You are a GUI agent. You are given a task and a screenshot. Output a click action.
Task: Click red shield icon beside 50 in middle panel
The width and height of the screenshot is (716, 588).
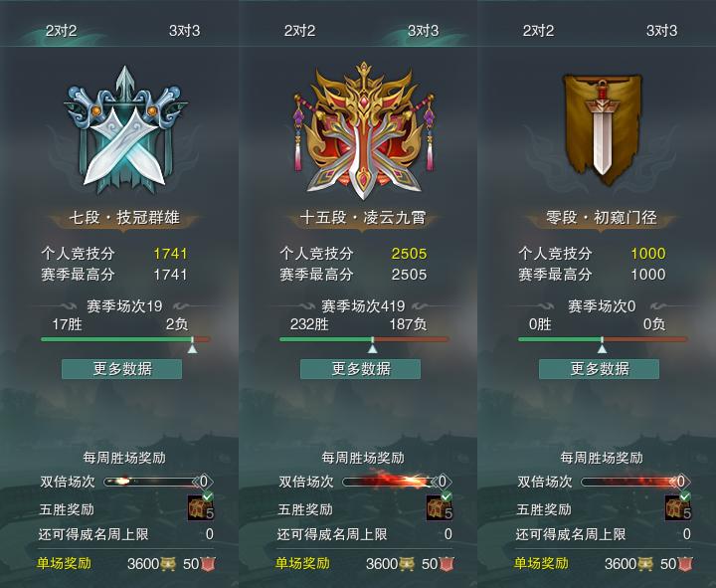(x=447, y=564)
